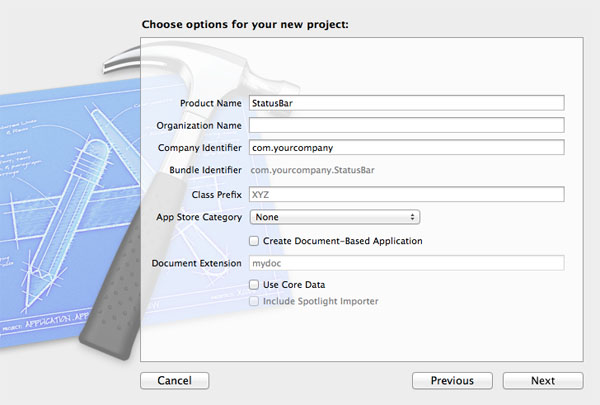
Task: Click the com.yourcompany.StatusBar bundle identifier text
Action: (311, 171)
